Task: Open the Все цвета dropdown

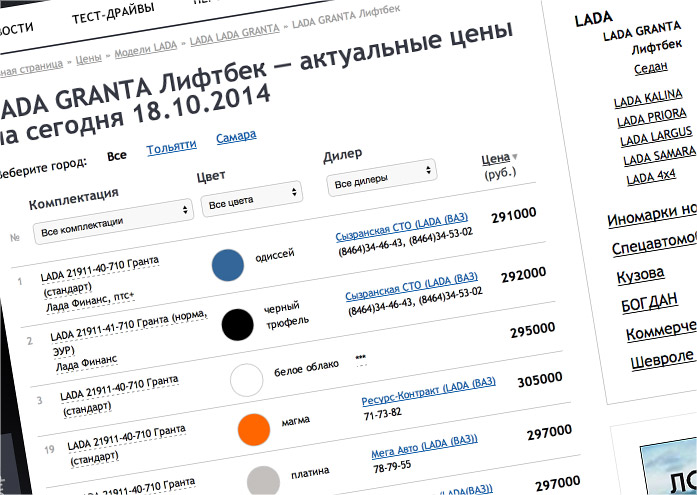Action: 252,199
